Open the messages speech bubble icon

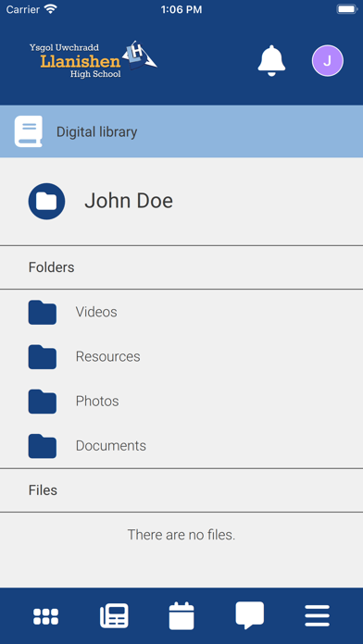point(249,615)
